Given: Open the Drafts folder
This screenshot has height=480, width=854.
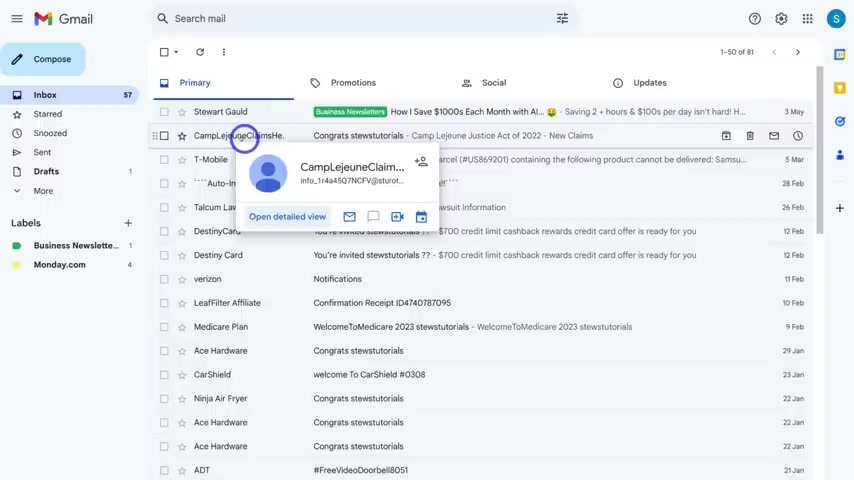Looking at the screenshot, I should pos(70,171).
